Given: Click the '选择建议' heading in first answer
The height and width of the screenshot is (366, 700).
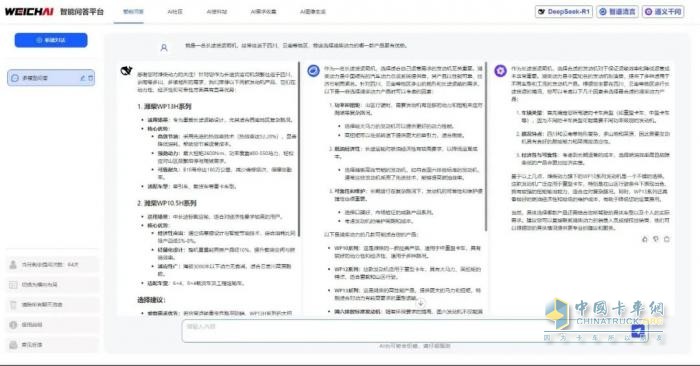Looking at the screenshot, I should click(151, 300).
